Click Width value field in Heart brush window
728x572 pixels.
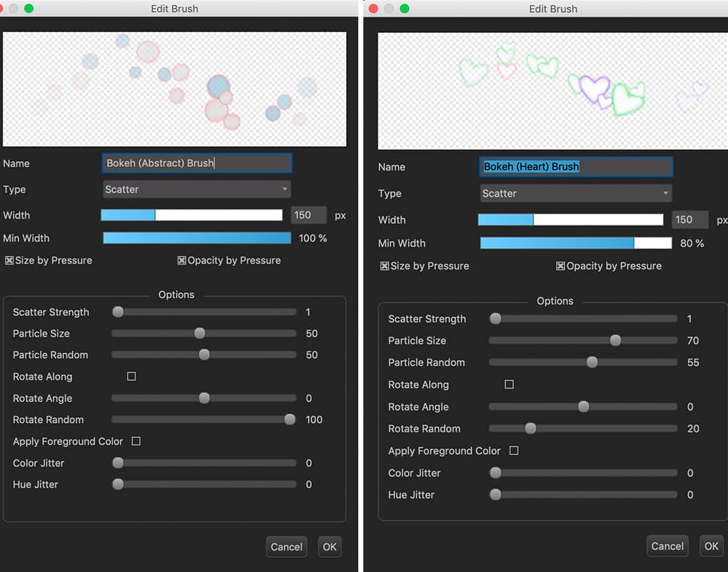click(690, 220)
